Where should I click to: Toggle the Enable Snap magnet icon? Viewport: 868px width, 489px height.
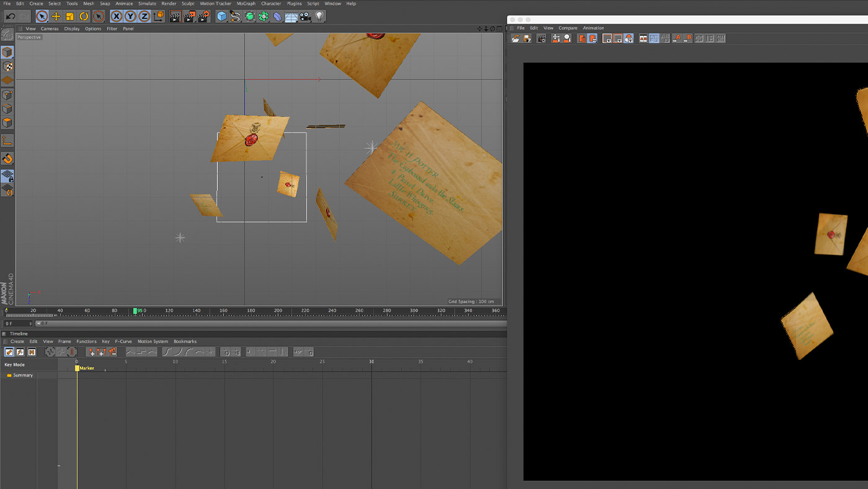click(7, 159)
